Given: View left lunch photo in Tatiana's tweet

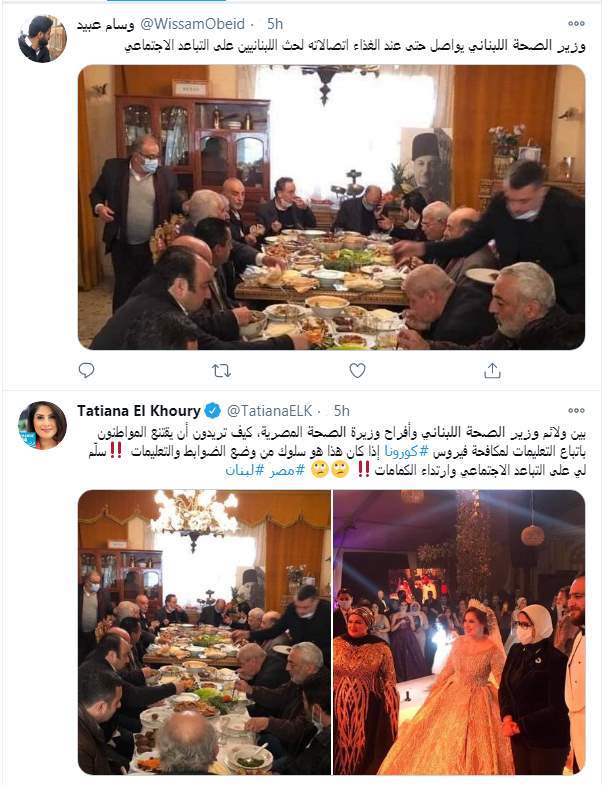Looking at the screenshot, I should click(x=204, y=632).
